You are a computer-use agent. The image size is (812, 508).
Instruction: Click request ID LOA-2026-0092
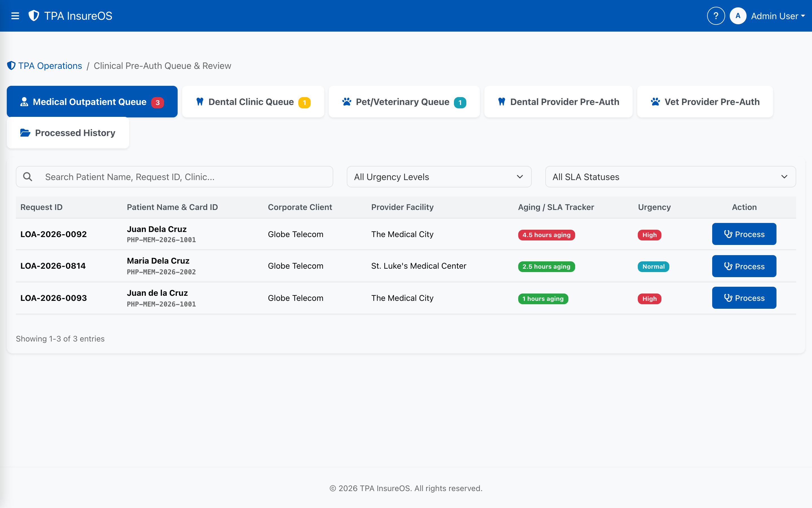tap(53, 234)
